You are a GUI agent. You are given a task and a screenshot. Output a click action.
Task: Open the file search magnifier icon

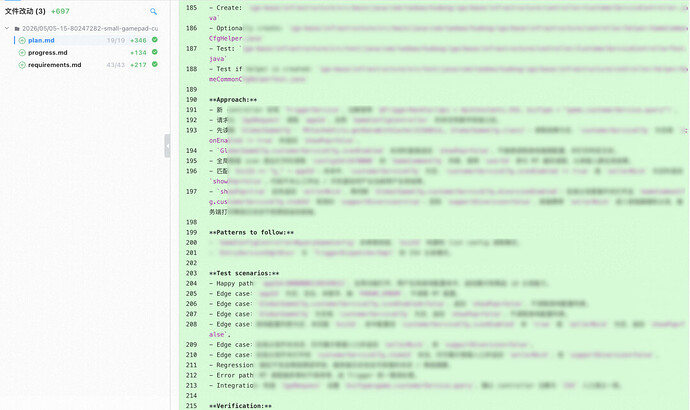click(x=153, y=11)
